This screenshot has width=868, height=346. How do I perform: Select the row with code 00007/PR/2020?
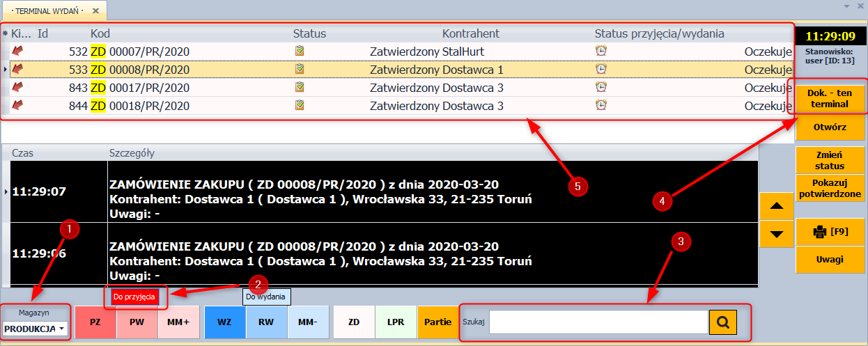coord(398,51)
